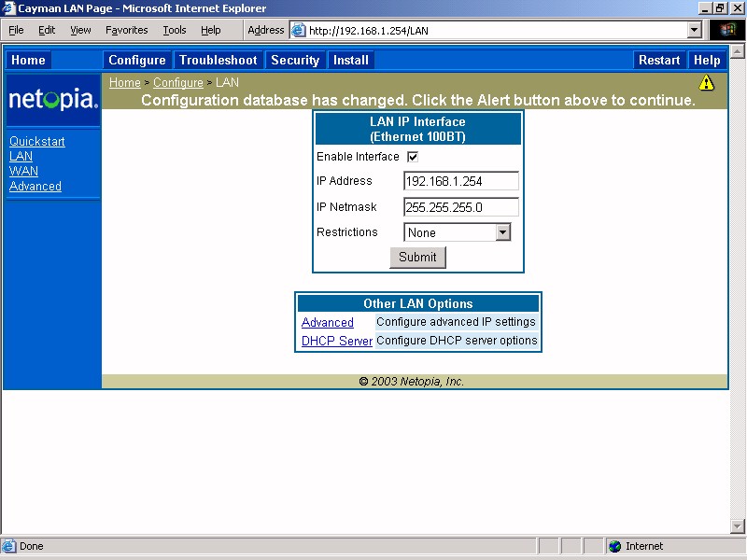Image resolution: width=747 pixels, height=560 pixels.
Task: Click the IE icon in title bar
Action: (x=8, y=8)
